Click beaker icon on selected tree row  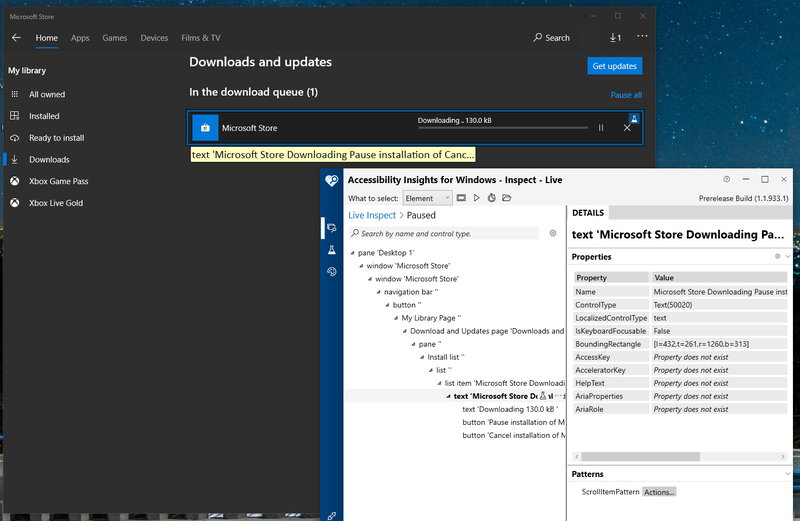[543, 396]
